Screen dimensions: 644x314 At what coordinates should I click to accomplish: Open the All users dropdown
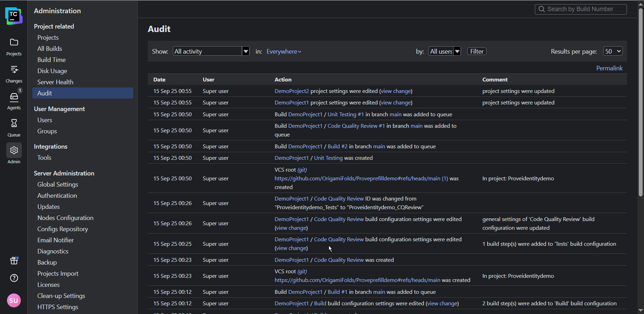[x=444, y=52]
